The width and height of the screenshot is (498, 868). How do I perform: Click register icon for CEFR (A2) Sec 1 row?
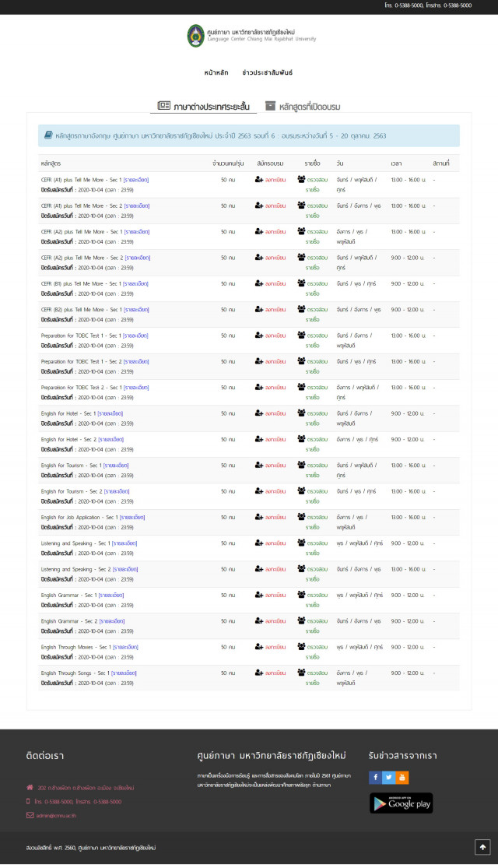click(259, 231)
